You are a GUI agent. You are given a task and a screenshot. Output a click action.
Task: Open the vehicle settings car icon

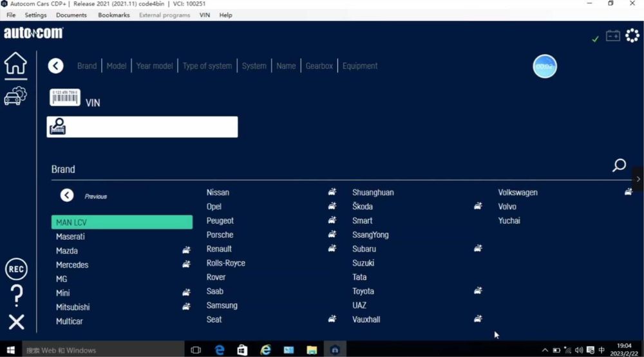(15, 96)
